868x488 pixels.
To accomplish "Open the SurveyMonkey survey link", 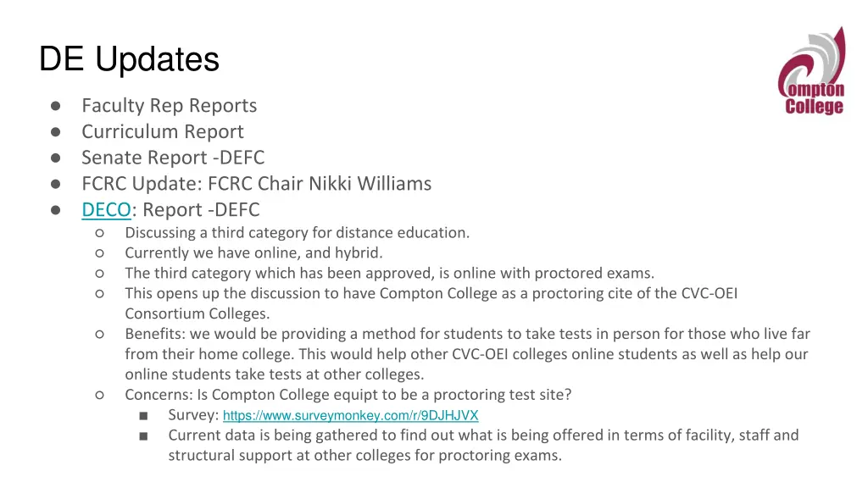I will point(350,415).
